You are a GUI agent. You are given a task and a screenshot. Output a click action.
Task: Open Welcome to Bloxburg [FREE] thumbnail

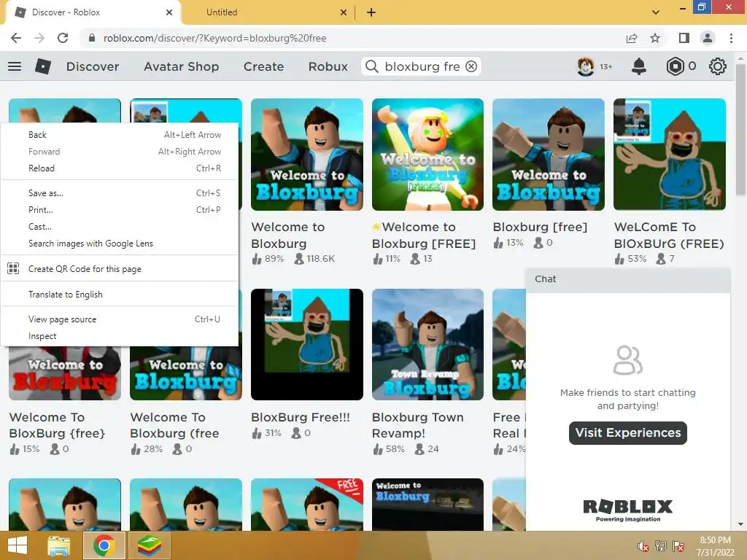click(x=427, y=155)
